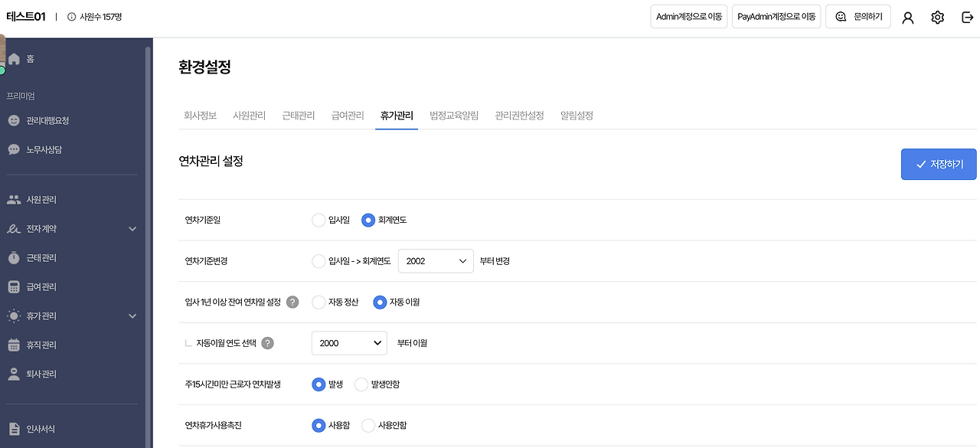Viewport: 980px width, 448px height.
Task: Open the settings gear icon in header
Action: click(938, 18)
